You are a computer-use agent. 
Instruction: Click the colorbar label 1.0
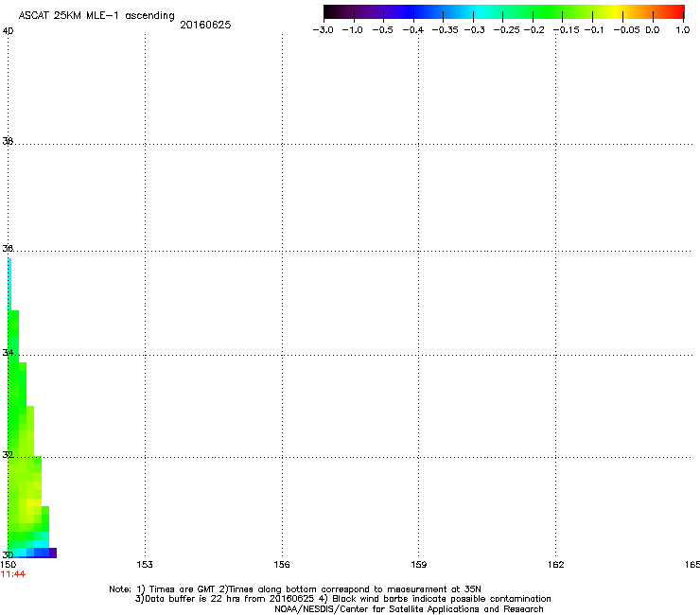pyautogui.click(x=683, y=30)
